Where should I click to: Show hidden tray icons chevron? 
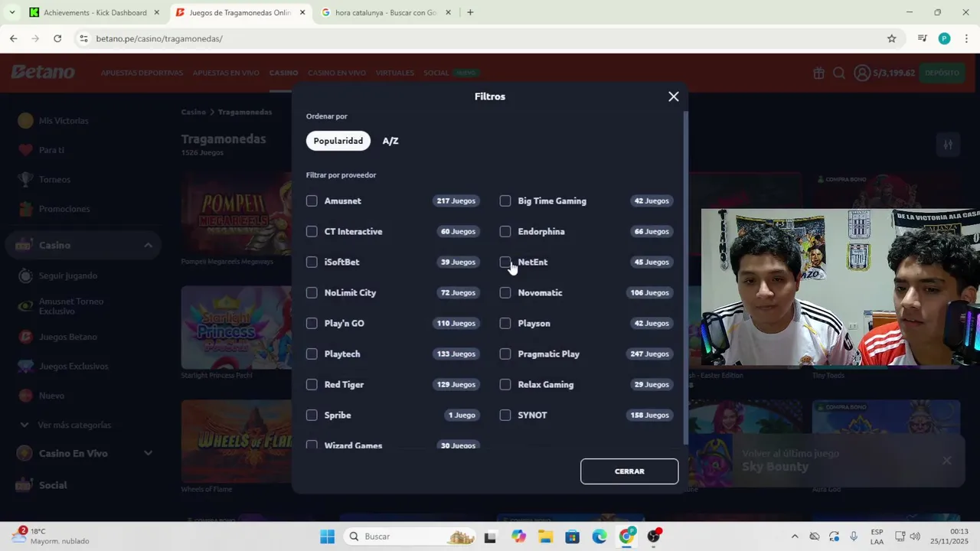tap(795, 536)
